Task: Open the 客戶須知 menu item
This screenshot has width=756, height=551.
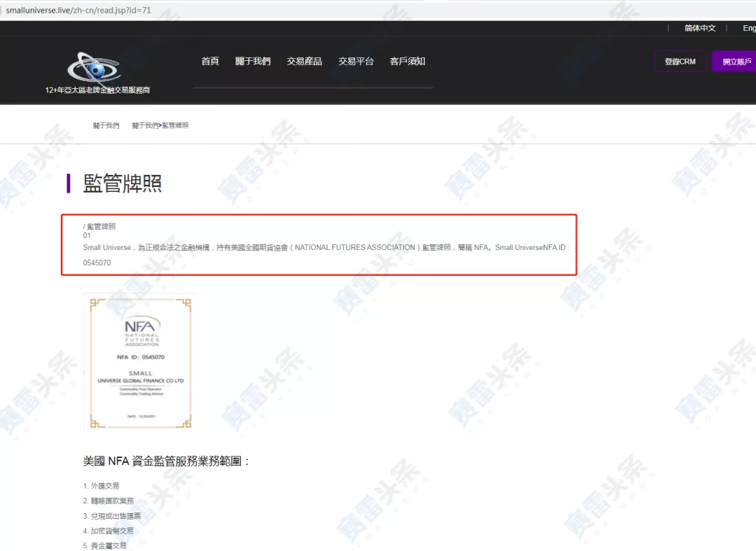Action: tap(407, 61)
